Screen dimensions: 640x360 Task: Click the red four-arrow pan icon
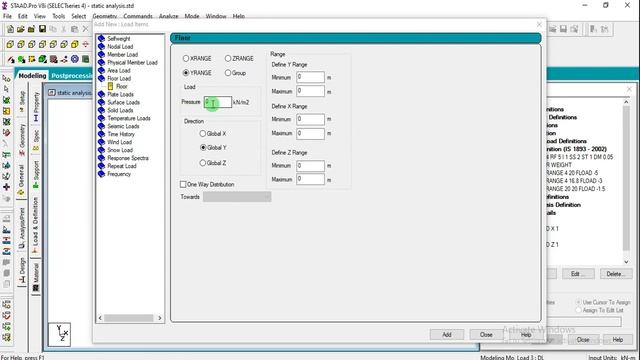coord(85,44)
